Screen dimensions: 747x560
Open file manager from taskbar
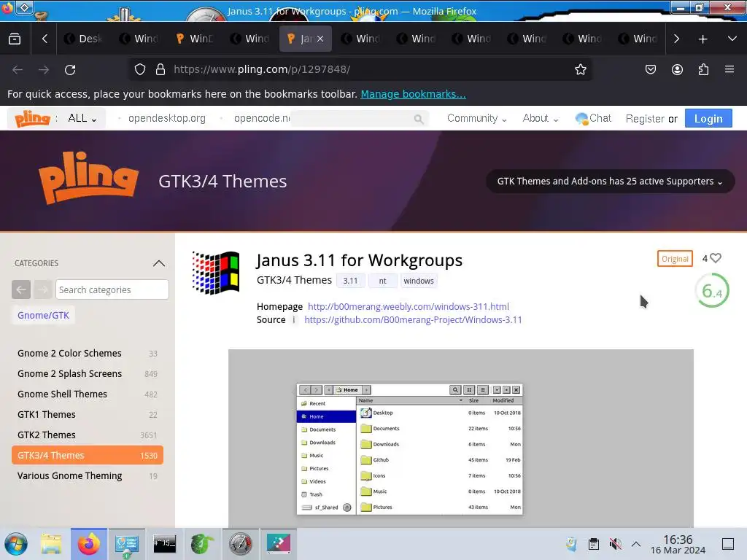51,544
